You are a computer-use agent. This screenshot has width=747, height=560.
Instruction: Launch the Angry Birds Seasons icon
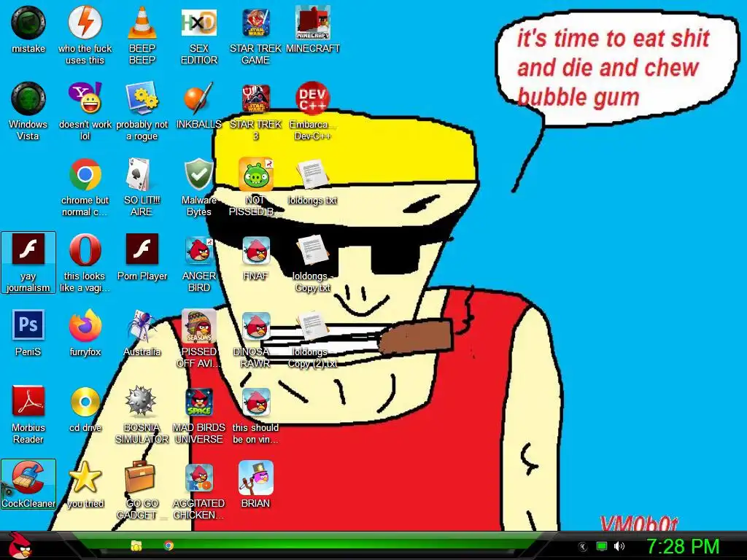(x=199, y=326)
